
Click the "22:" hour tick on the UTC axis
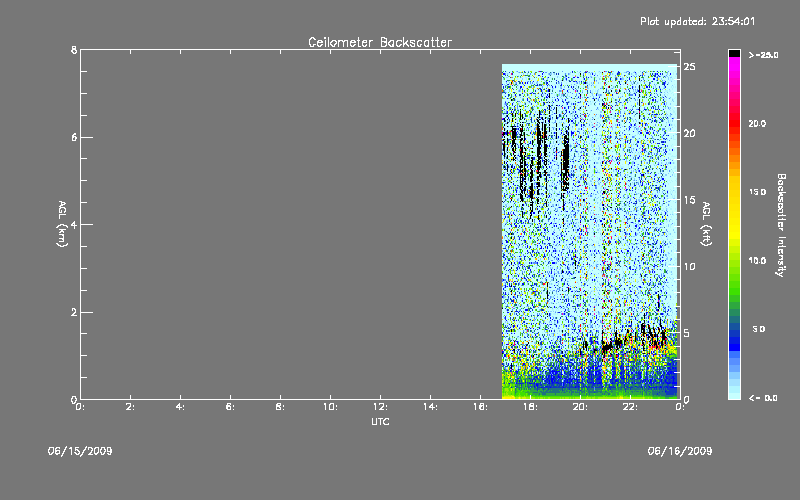tap(630, 407)
